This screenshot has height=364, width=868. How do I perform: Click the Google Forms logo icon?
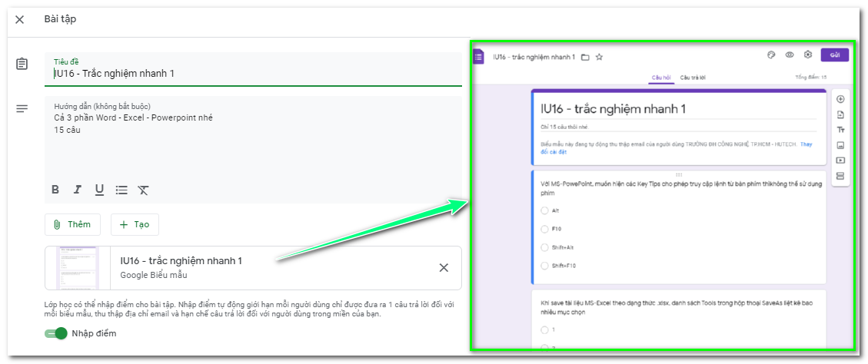[x=479, y=56]
